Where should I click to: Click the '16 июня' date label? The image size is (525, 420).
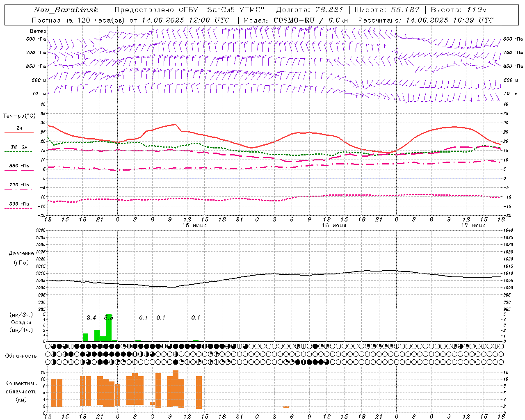click(x=334, y=226)
